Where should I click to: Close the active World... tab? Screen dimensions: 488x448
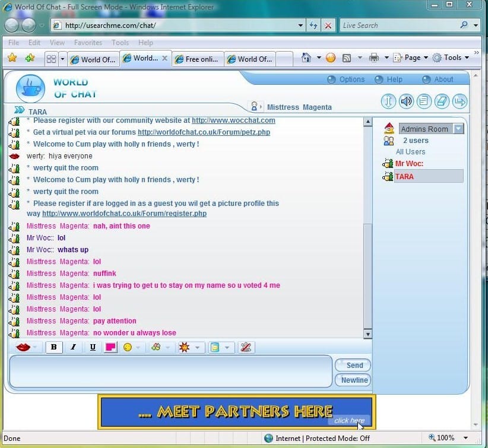click(x=164, y=58)
